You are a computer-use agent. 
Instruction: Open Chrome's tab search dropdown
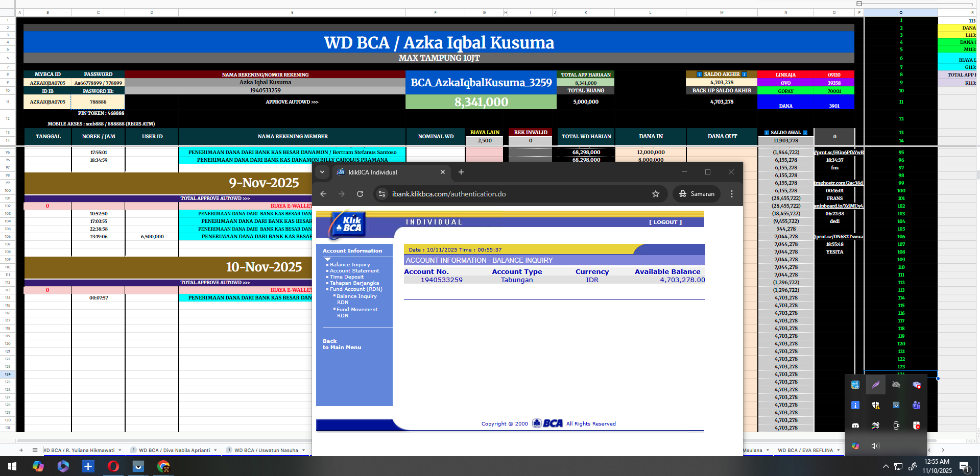coord(322,172)
